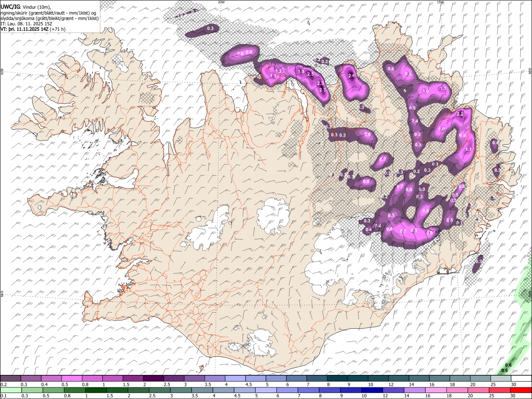Click the 'rigning/skúrir' legend description line

[x=49, y=12]
